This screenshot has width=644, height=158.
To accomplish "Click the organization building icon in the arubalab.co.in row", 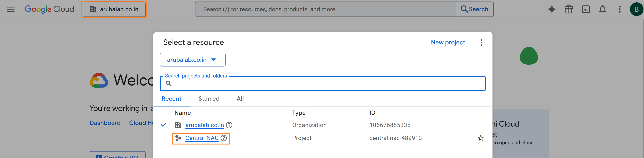I will pos(178,125).
